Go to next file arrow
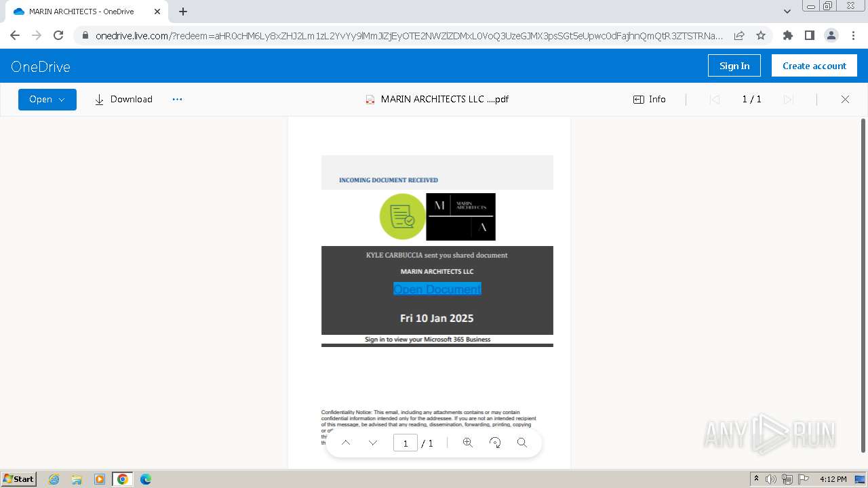This screenshot has height=488, width=868. click(x=788, y=99)
